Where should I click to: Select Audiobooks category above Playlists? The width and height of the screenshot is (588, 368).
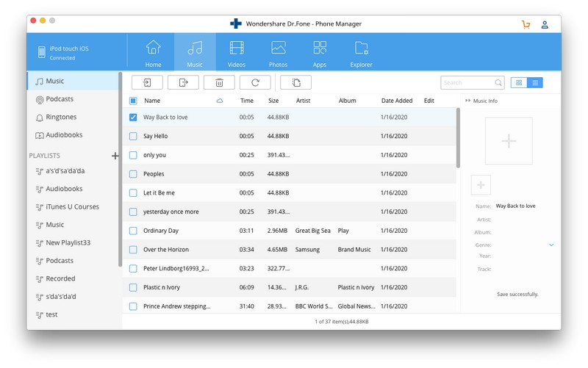(73, 135)
